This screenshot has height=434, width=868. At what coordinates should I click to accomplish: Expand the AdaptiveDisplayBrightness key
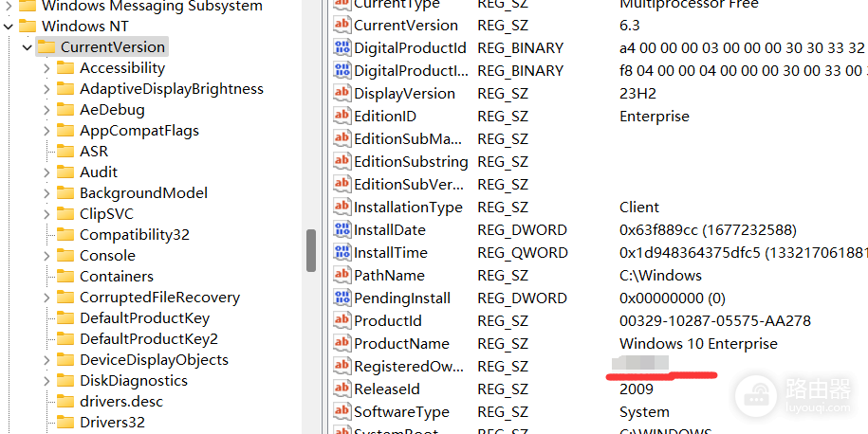click(x=46, y=89)
